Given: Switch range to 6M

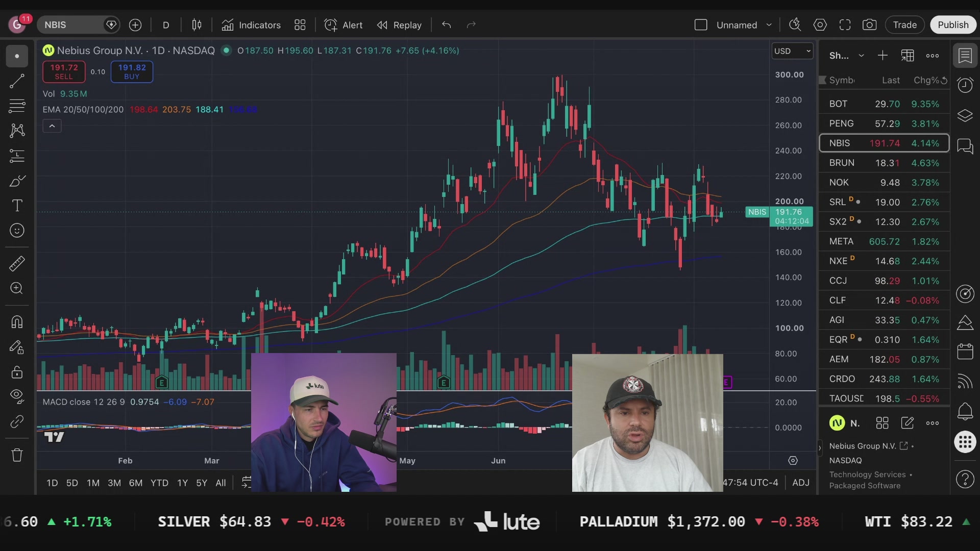Looking at the screenshot, I should pyautogui.click(x=136, y=483).
